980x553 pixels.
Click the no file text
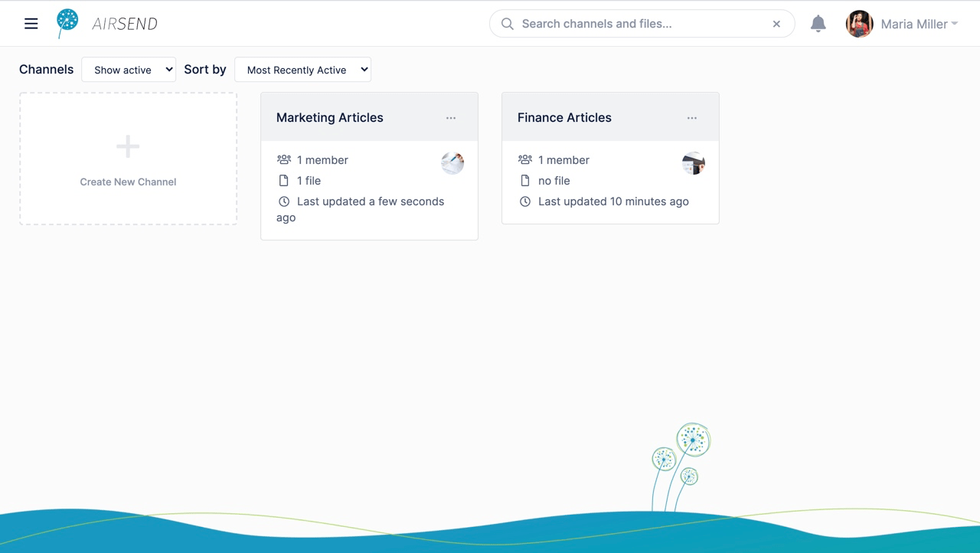tap(554, 181)
